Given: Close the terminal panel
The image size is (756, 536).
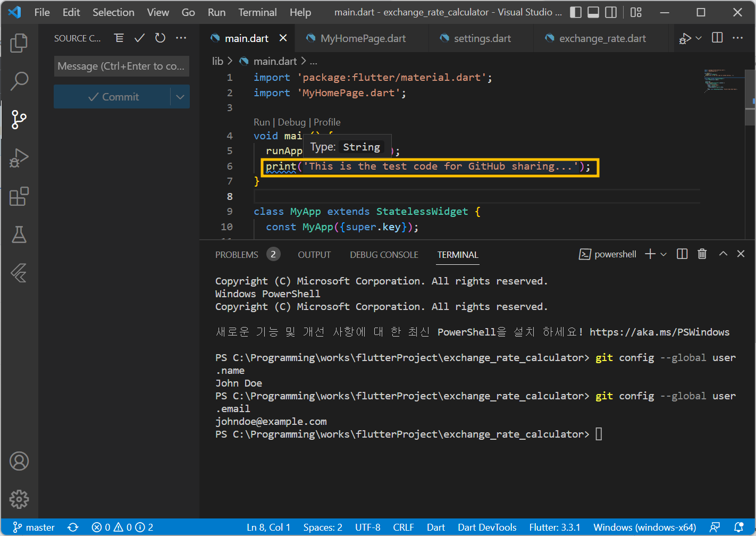Looking at the screenshot, I should [x=741, y=254].
